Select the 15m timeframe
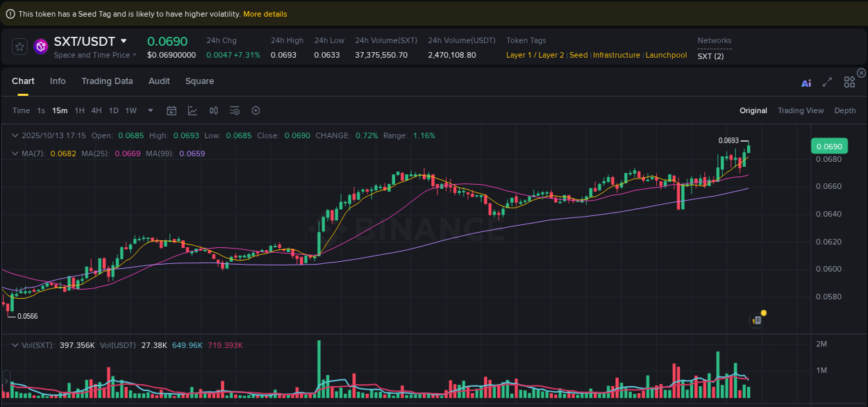Image resolution: width=868 pixels, height=407 pixels. (x=59, y=110)
